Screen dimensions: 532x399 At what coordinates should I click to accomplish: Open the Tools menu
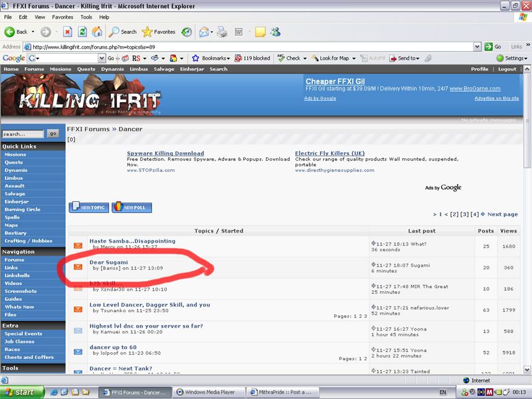click(x=86, y=17)
